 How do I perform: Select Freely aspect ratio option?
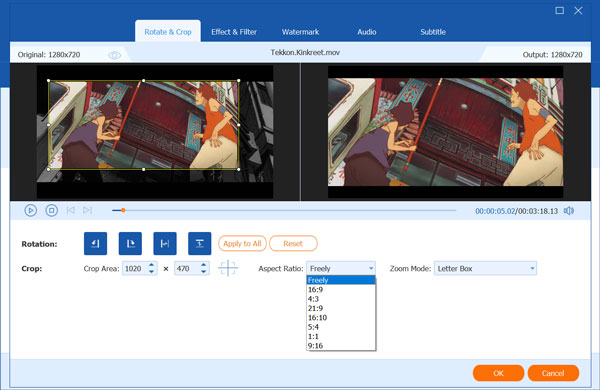click(x=341, y=280)
